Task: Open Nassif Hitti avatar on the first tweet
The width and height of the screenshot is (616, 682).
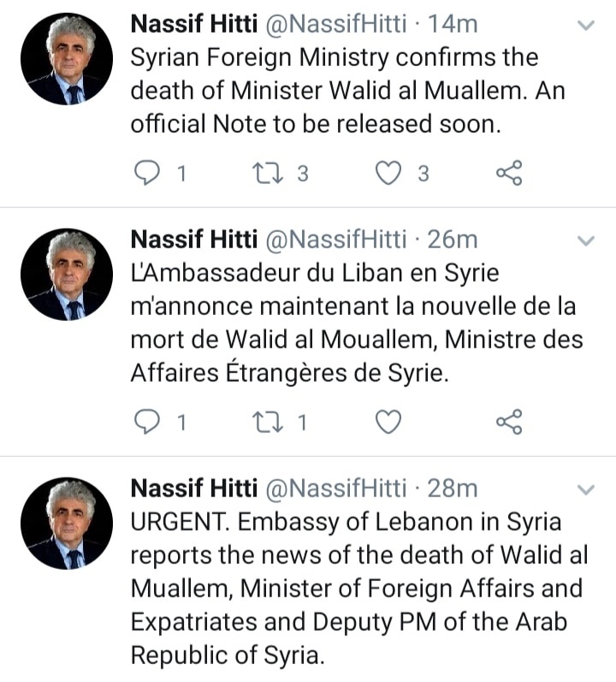Action: click(67, 59)
